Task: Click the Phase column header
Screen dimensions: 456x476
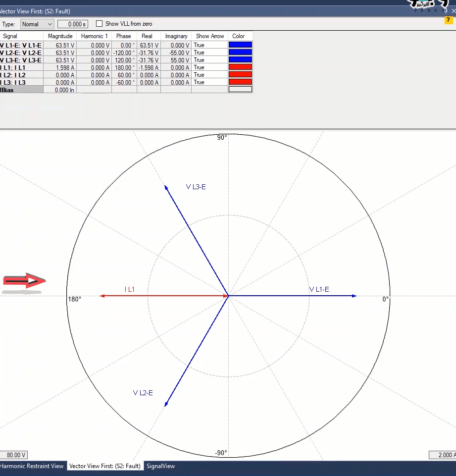Action: 123,36
